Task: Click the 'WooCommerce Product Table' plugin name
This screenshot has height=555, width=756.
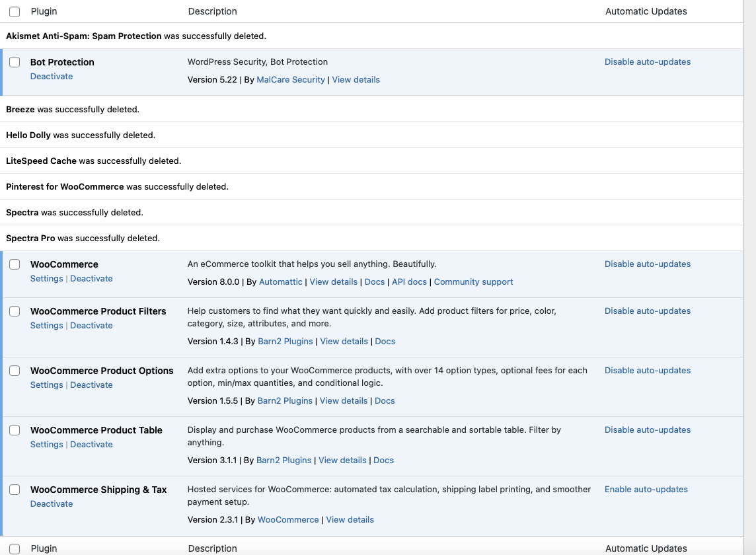Action: [x=96, y=430]
